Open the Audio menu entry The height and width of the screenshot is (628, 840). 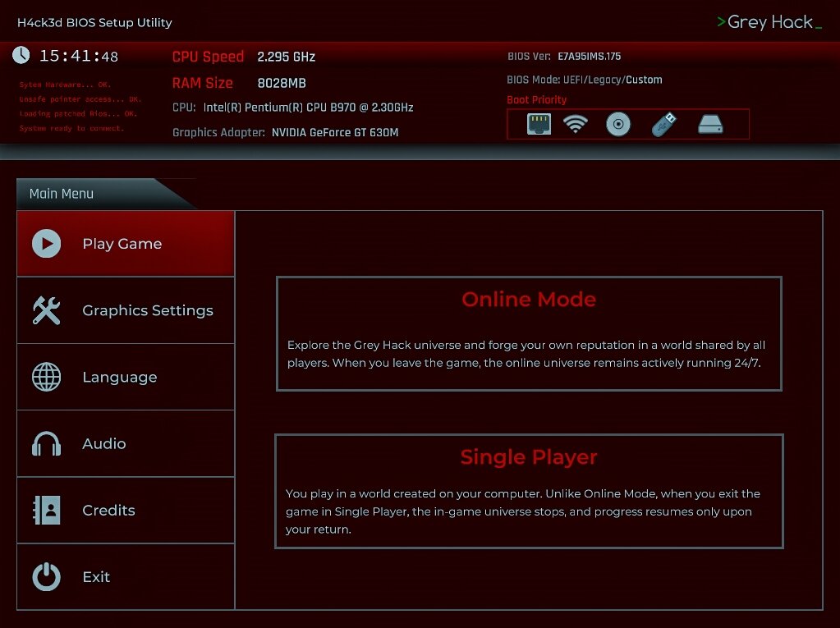(x=126, y=444)
